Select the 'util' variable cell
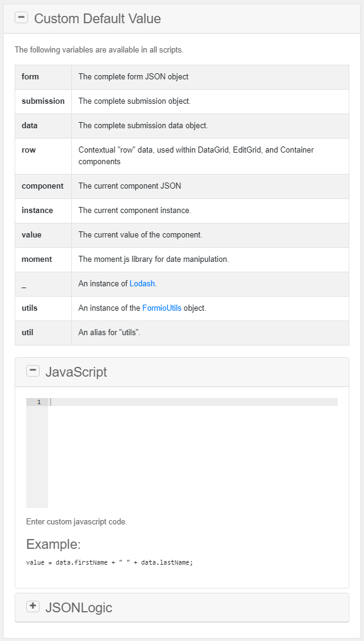364x641 pixels. click(x=43, y=333)
